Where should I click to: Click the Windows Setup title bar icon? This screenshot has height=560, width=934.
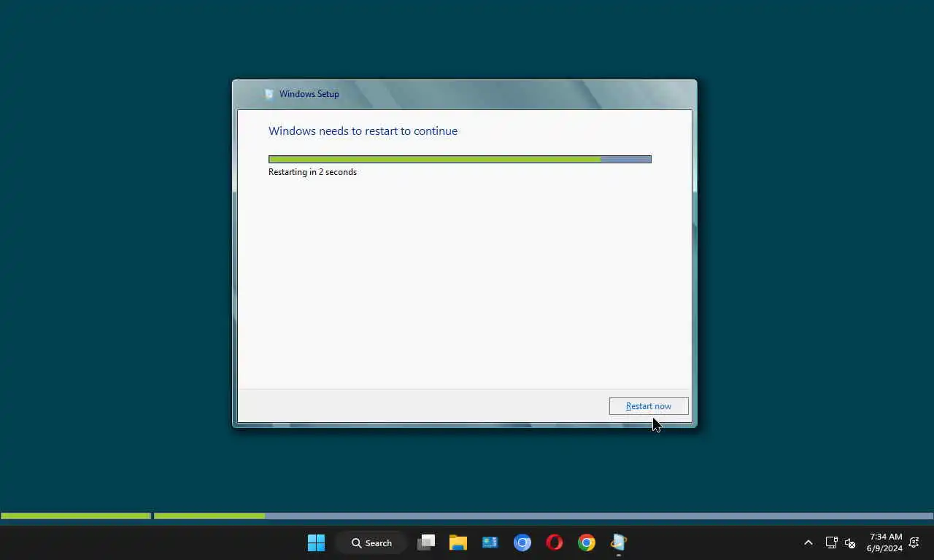click(x=269, y=94)
